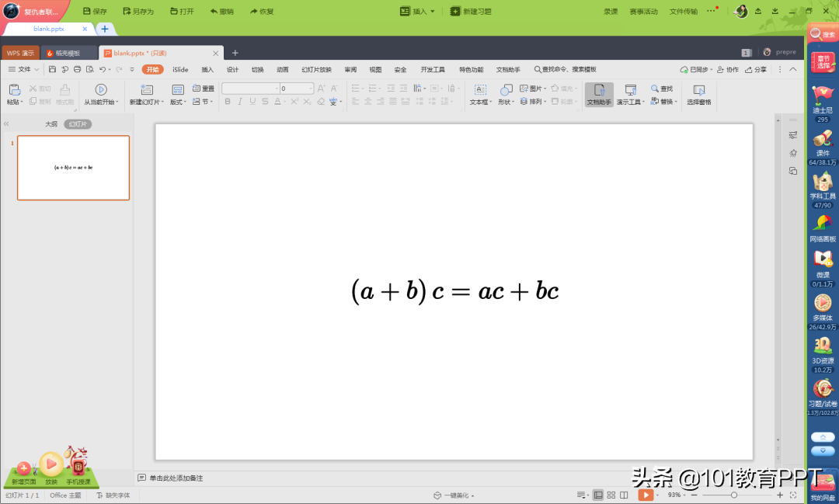
Task: Click the print preview icon
Action: pos(90,69)
